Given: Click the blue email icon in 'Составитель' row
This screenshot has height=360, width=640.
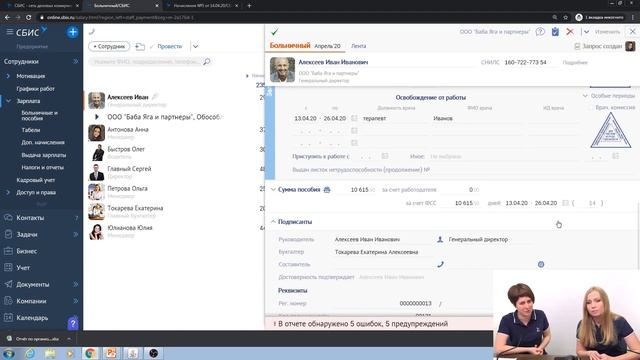Looking at the screenshot, I should click(x=541, y=264).
